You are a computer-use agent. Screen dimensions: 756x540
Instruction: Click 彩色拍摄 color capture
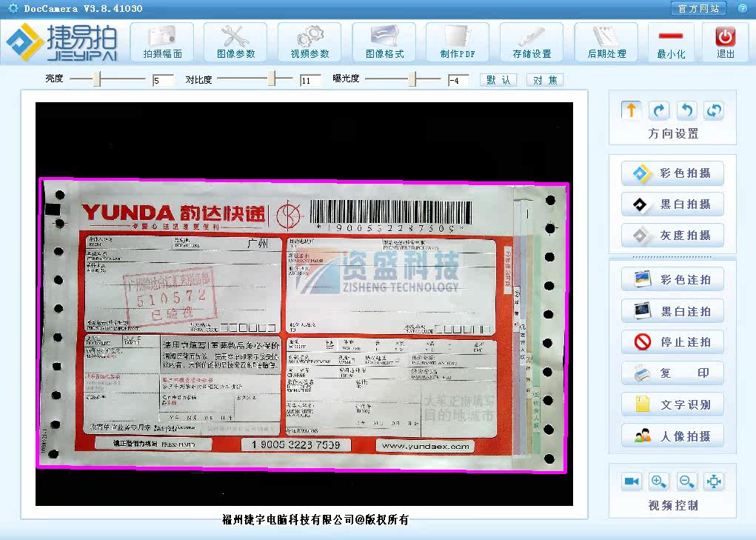[x=672, y=173]
